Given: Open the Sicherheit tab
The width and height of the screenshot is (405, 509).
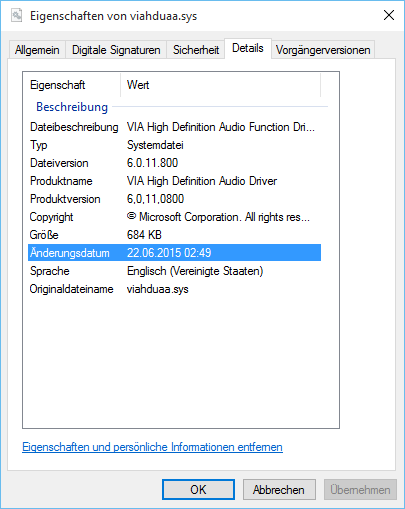Looking at the screenshot, I should (x=196, y=50).
